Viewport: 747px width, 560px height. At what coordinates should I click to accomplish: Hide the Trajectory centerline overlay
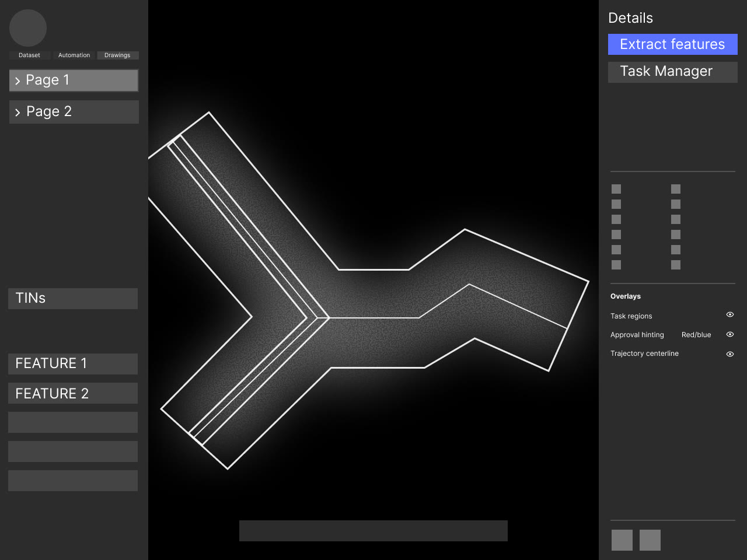(x=729, y=353)
